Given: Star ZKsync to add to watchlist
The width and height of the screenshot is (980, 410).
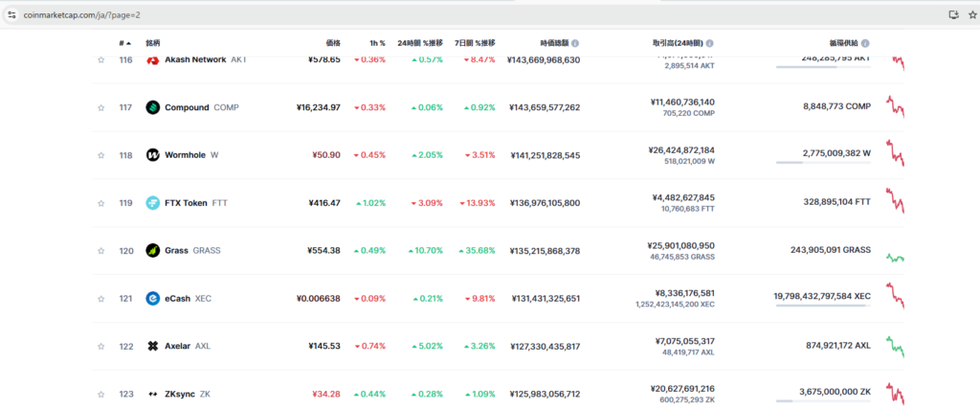Looking at the screenshot, I should tap(100, 395).
